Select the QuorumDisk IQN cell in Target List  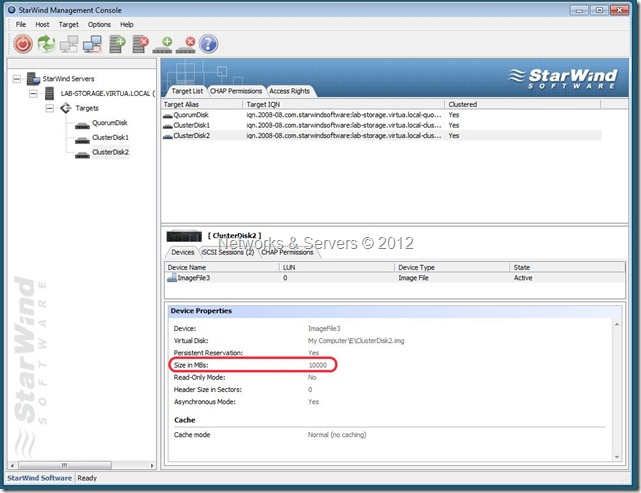[x=344, y=115]
